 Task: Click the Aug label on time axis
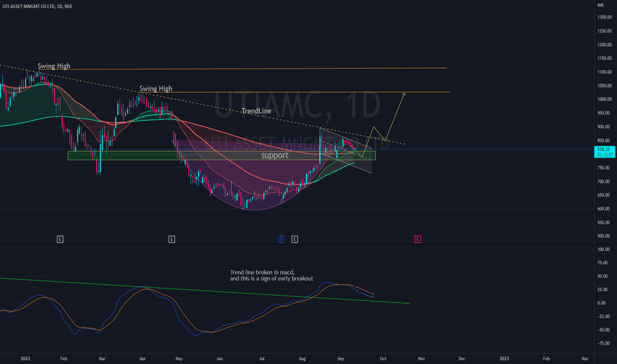(302, 359)
